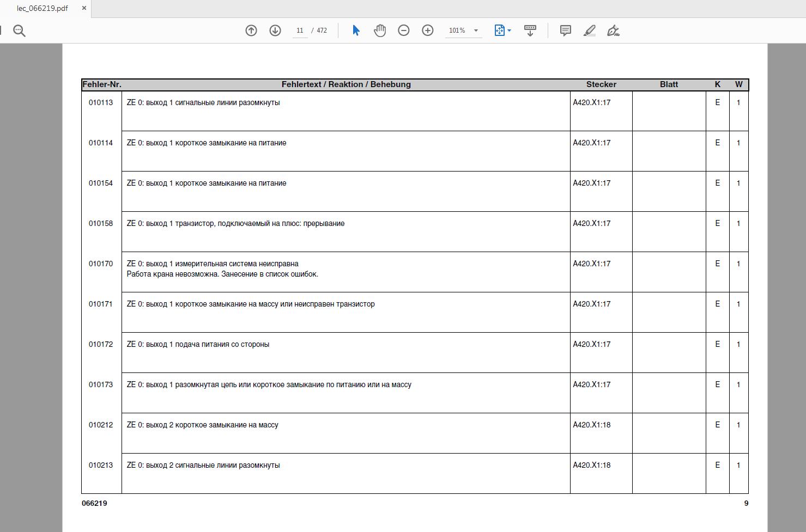Click error number 010170 in the table
The width and height of the screenshot is (806, 532).
point(101,264)
